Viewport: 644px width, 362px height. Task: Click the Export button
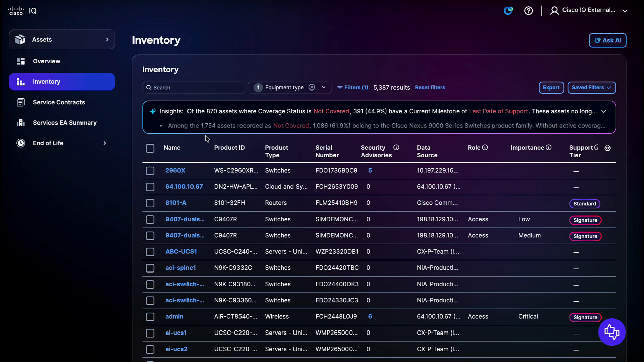point(551,87)
